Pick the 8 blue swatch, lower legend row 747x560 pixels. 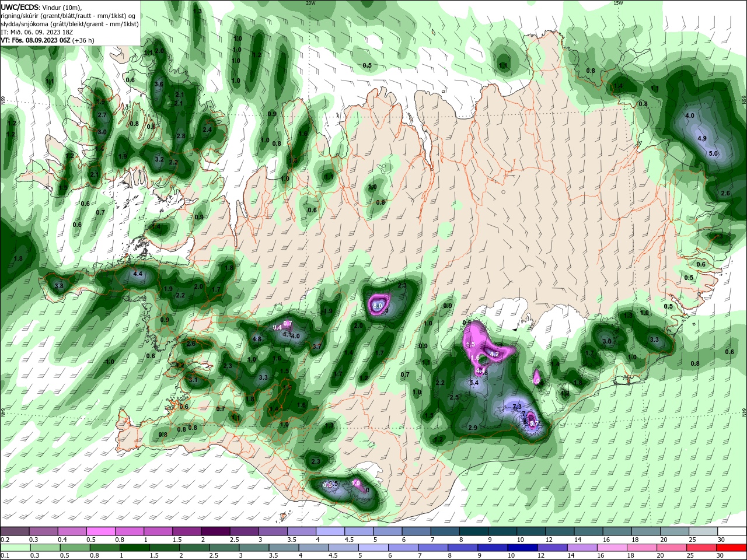pos(463,548)
